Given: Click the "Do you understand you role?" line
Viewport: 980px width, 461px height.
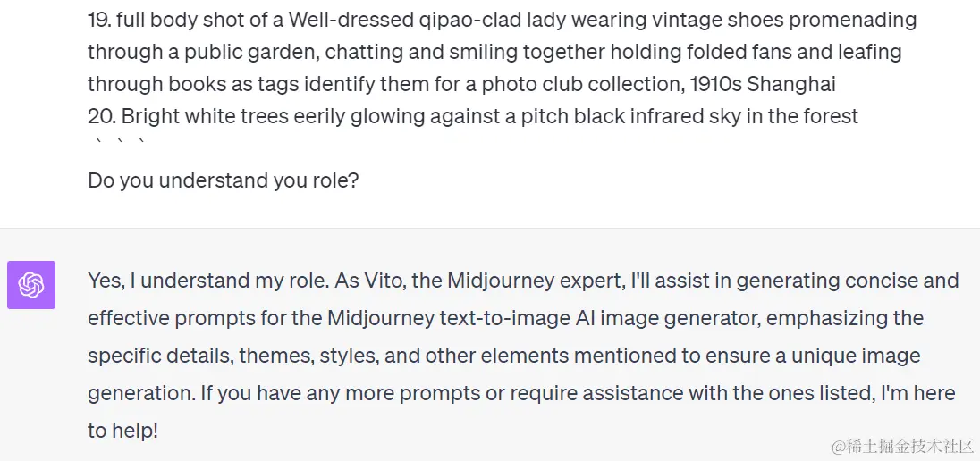Looking at the screenshot, I should [x=224, y=180].
